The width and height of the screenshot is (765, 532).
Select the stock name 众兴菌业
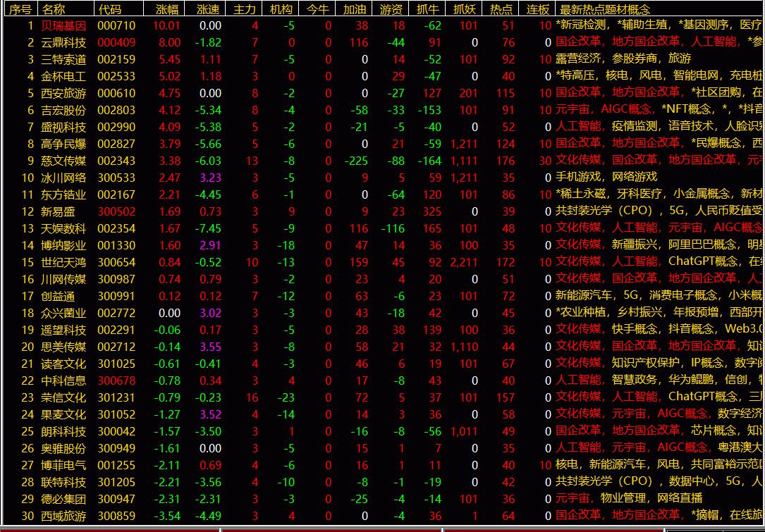click(x=63, y=313)
